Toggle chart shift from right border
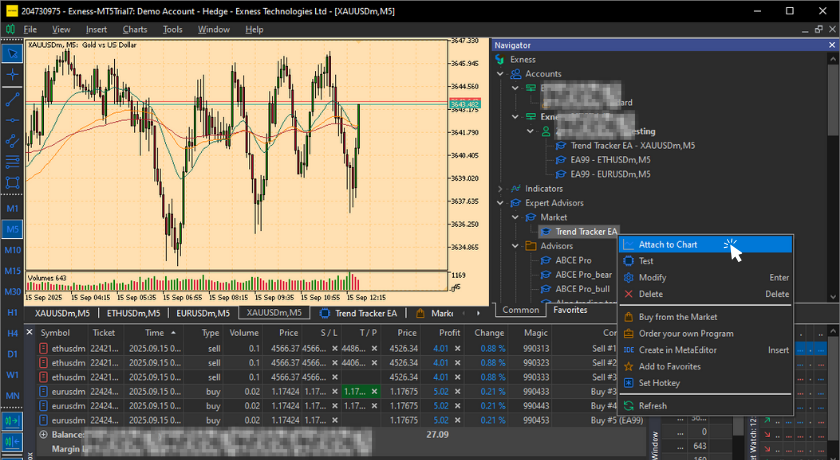The image size is (840, 460). click(x=12, y=442)
